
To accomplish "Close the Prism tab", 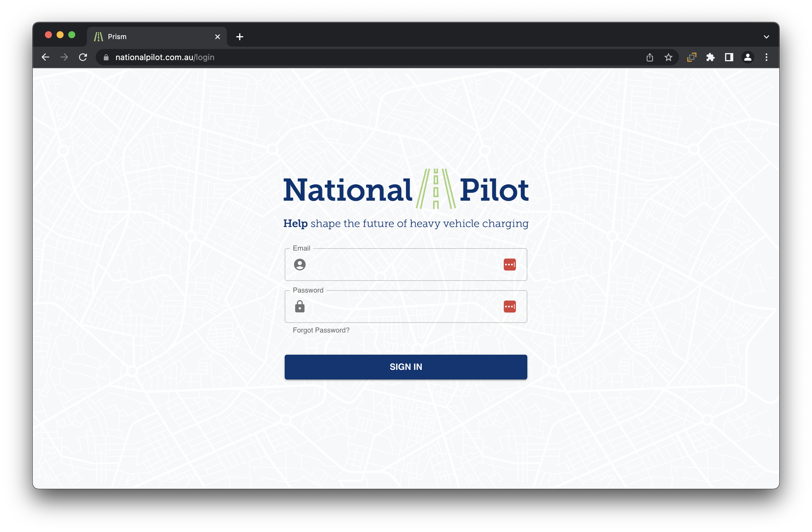I will pyautogui.click(x=217, y=37).
